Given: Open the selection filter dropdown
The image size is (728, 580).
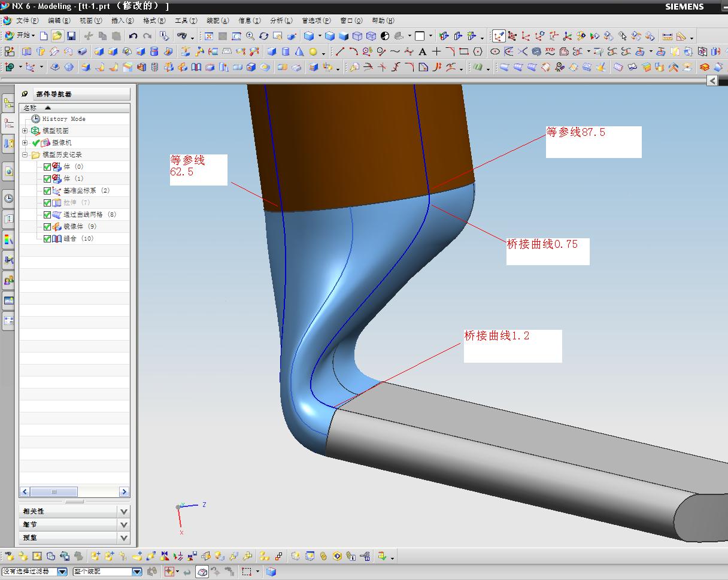Looking at the screenshot, I should (62, 572).
